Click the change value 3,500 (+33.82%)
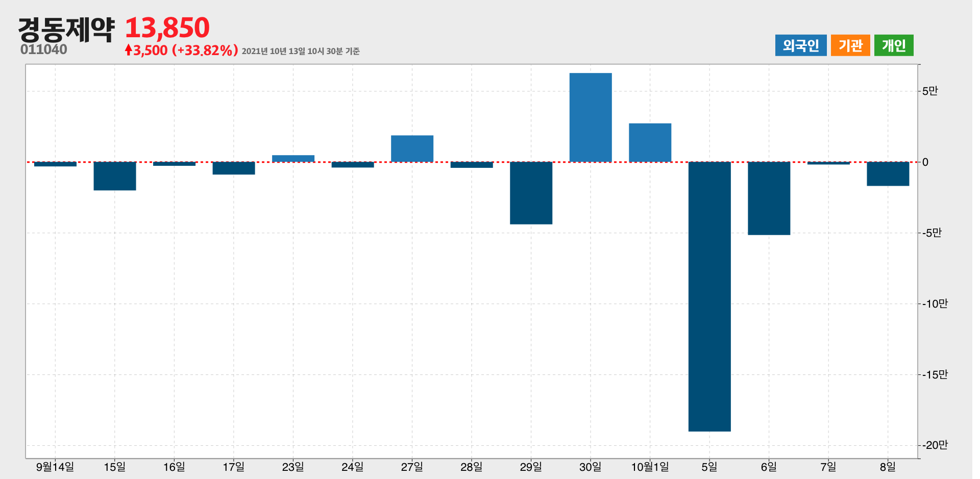980x479 pixels. pos(186,50)
